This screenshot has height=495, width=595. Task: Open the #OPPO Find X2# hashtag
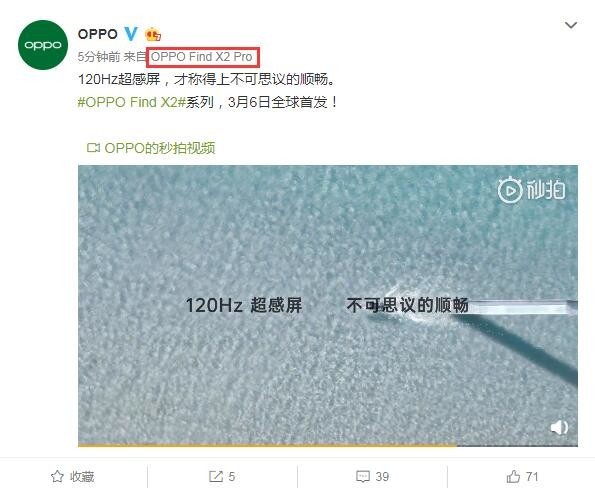pos(132,102)
